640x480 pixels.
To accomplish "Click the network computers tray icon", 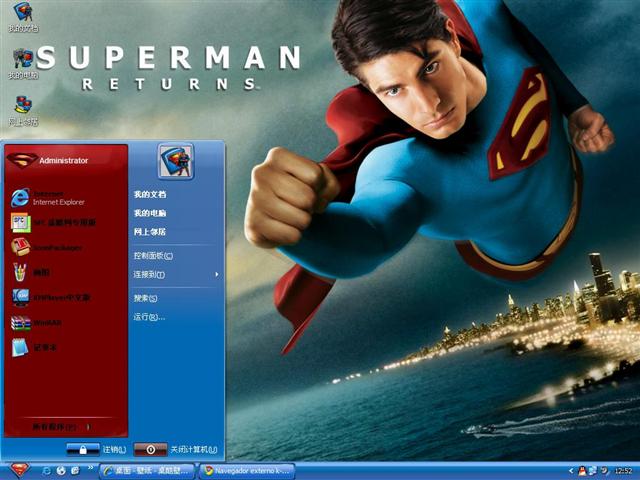I will coord(592,471).
